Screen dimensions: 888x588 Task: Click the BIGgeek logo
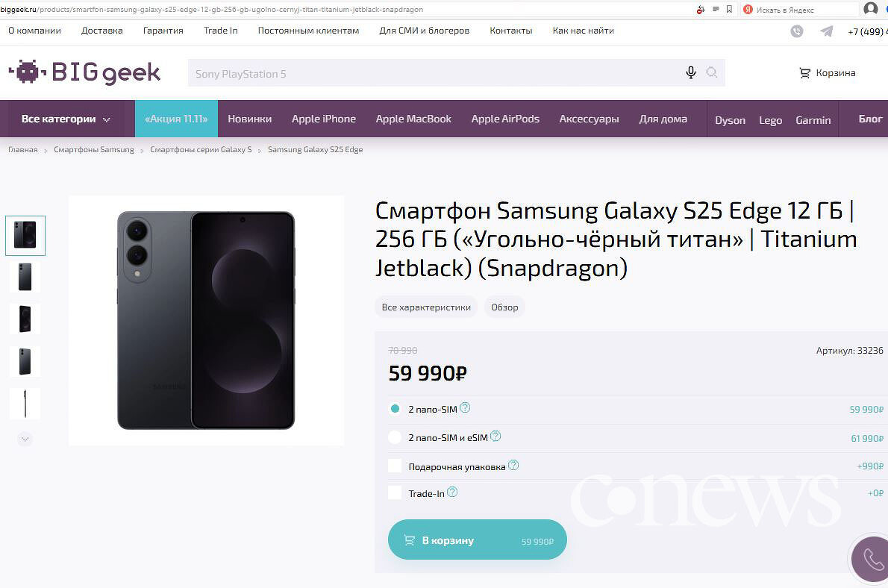pyautogui.click(x=84, y=72)
